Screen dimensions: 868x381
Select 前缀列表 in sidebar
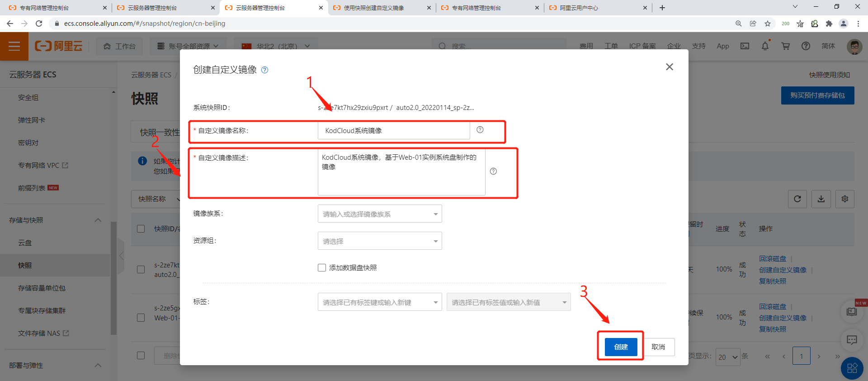32,188
